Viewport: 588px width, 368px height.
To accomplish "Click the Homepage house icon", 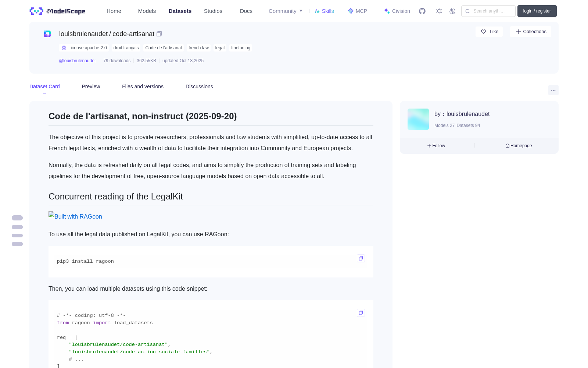I will 508,146.
